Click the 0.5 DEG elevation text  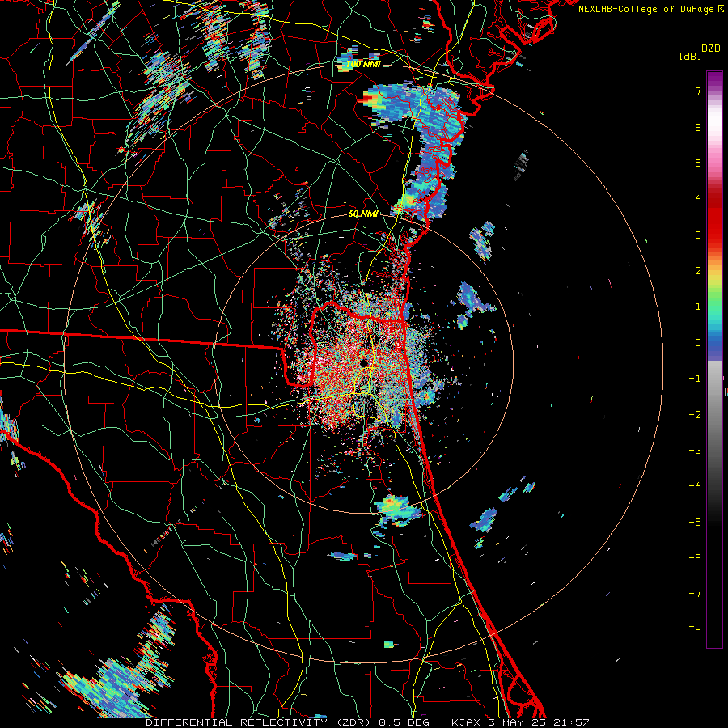click(x=404, y=722)
